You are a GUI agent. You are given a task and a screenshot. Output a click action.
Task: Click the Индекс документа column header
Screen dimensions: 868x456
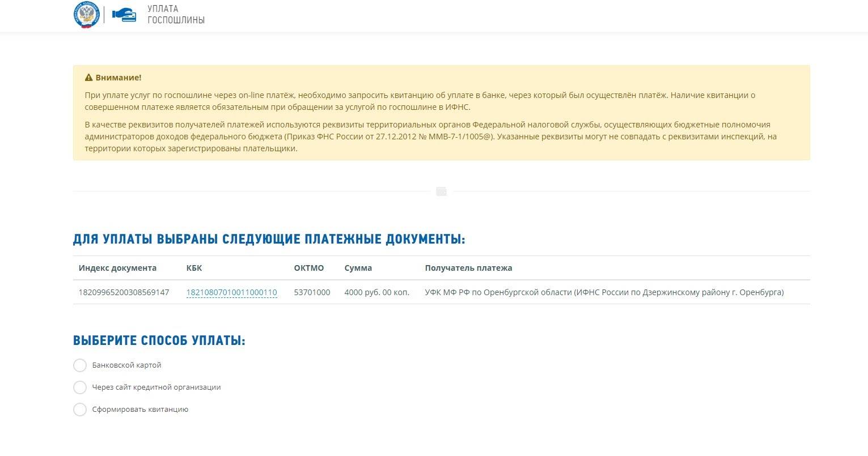(x=117, y=268)
